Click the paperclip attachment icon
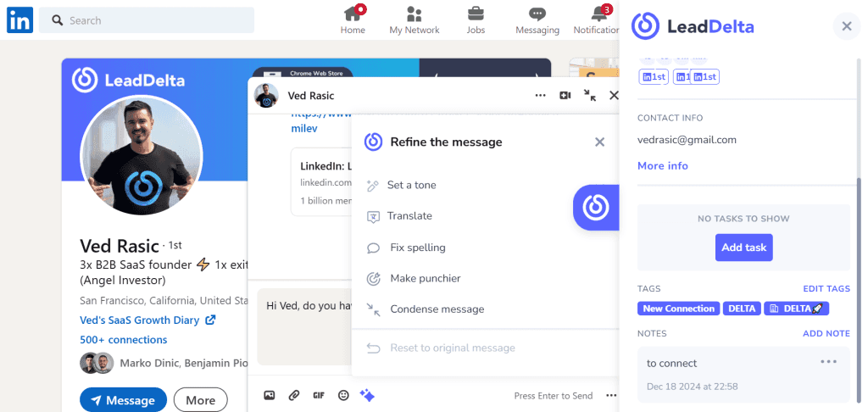The height and width of the screenshot is (412, 868). coord(294,395)
